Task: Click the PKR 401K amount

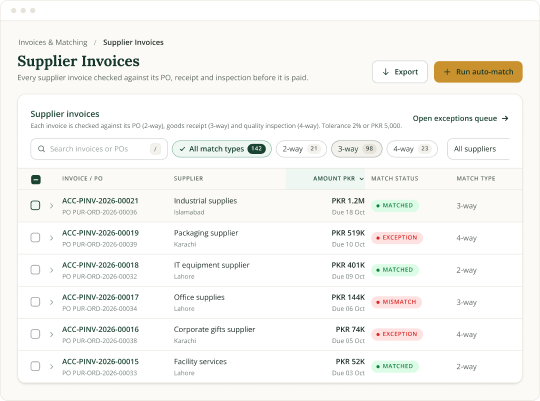Action: (348, 265)
